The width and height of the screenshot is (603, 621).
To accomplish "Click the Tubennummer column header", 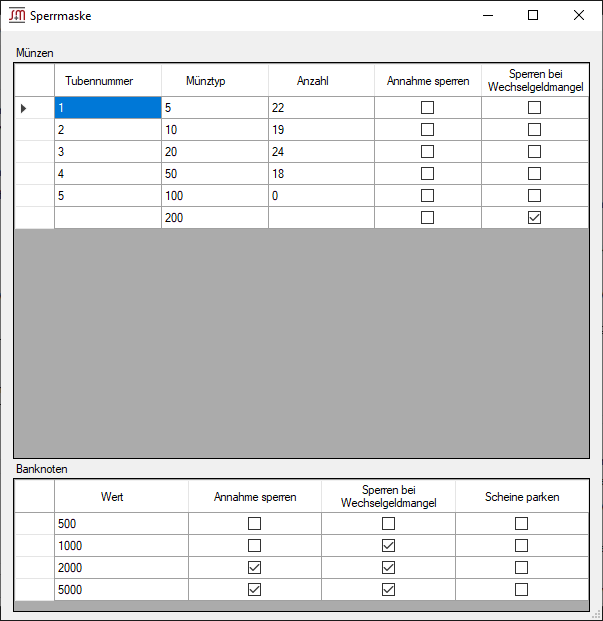I will (107, 81).
